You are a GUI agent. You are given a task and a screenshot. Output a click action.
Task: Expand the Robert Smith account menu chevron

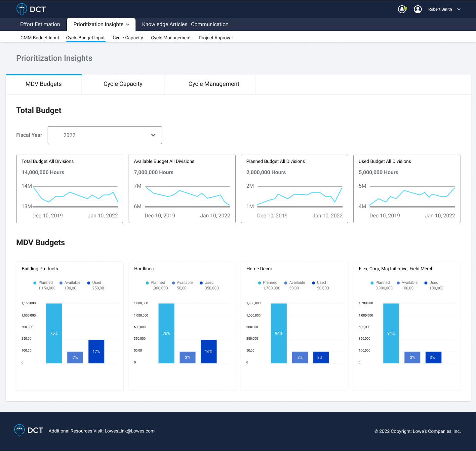(459, 9)
